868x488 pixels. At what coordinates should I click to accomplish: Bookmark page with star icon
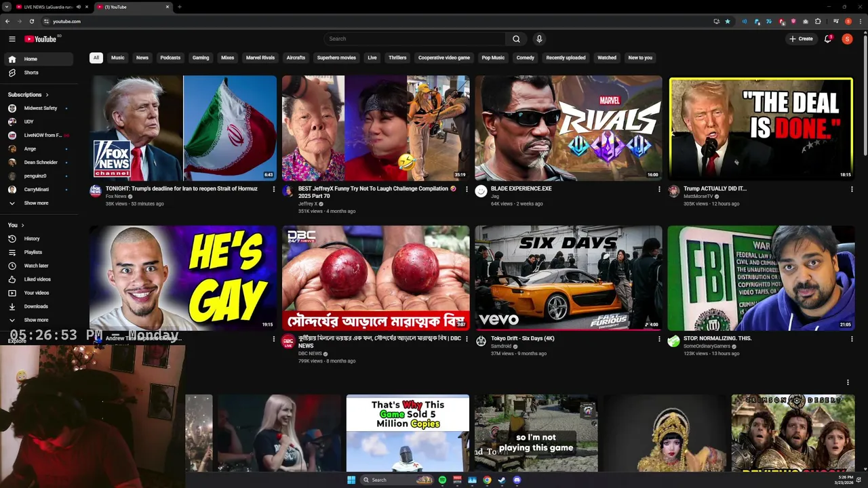point(728,21)
